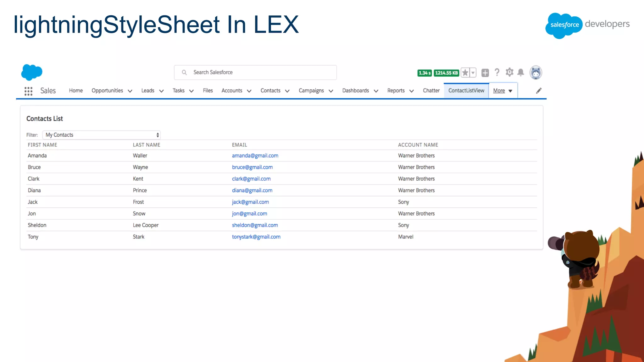Expand the Contacts tab chevron
This screenshot has height=362, width=644.
tap(287, 91)
